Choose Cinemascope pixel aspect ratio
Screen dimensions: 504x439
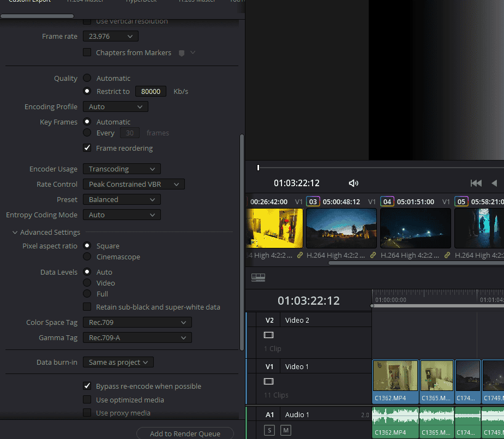[x=87, y=257]
